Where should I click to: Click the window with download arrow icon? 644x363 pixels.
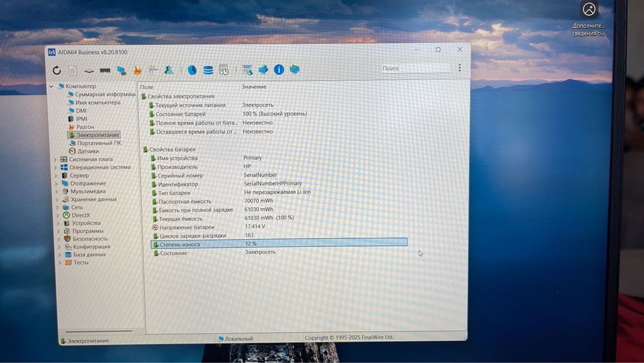tap(247, 70)
